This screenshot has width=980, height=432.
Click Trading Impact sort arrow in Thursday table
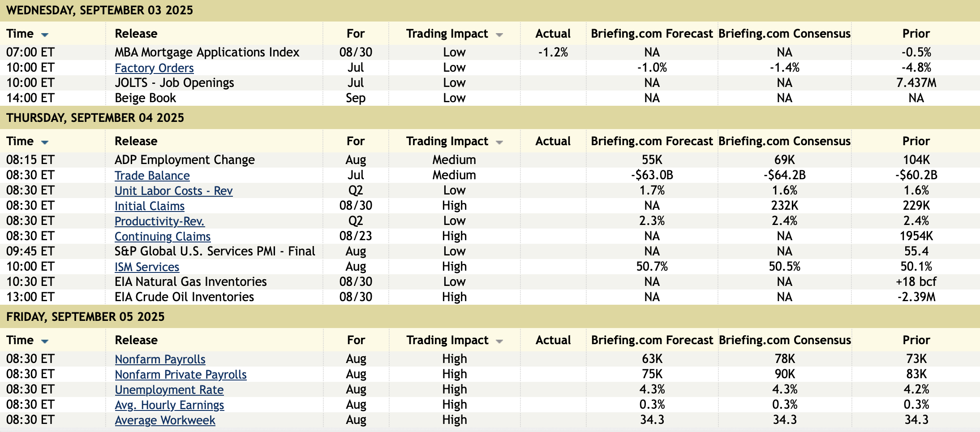pyautogui.click(x=499, y=142)
